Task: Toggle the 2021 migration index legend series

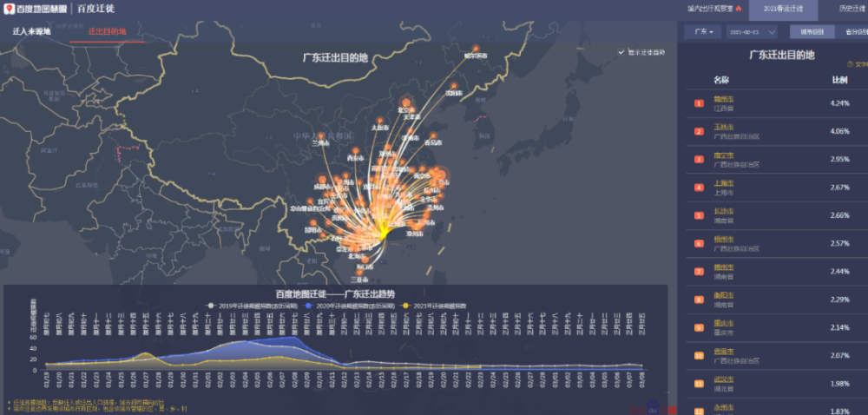Action: [x=434, y=305]
